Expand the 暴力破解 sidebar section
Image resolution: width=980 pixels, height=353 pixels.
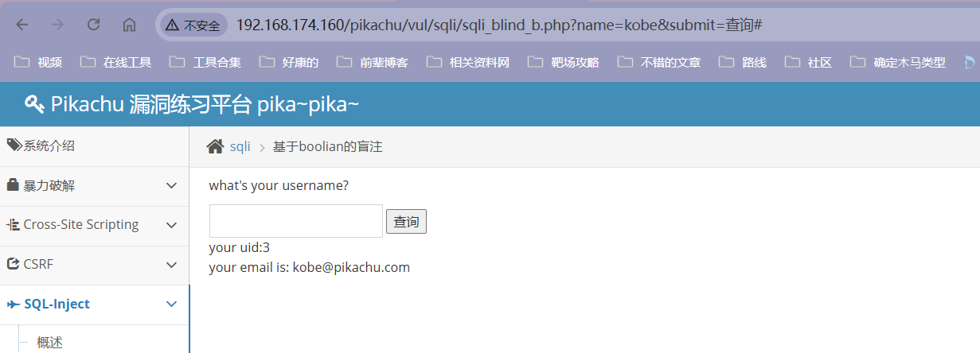point(95,186)
